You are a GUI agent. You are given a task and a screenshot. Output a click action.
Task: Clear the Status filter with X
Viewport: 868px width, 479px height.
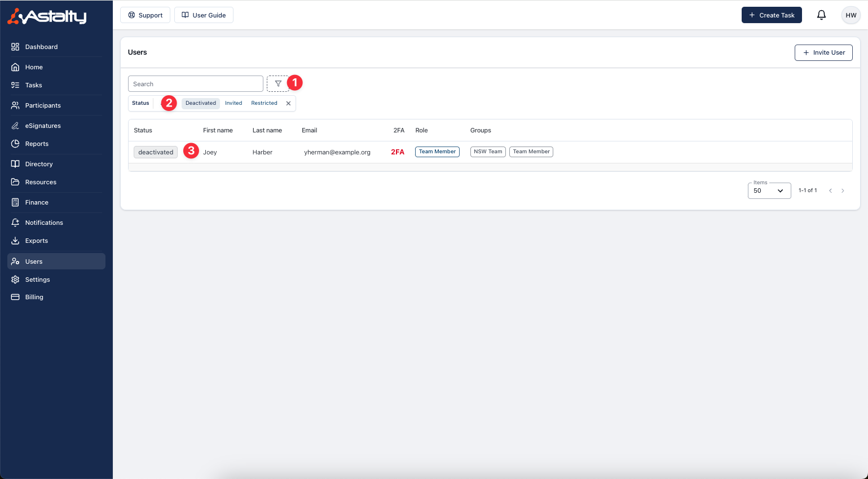[288, 103]
